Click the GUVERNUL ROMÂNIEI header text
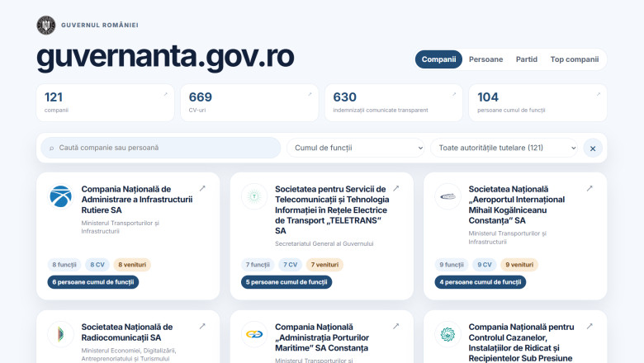 pos(100,25)
